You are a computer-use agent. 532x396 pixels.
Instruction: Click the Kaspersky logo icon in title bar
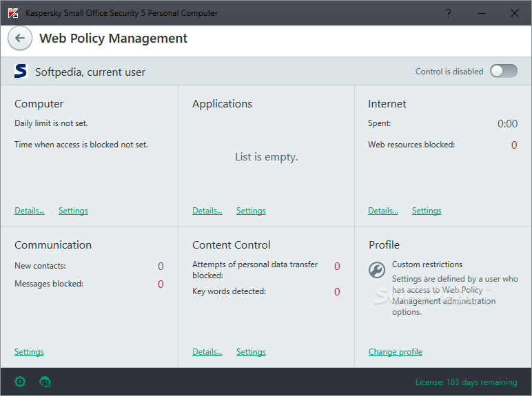point(13,13)
